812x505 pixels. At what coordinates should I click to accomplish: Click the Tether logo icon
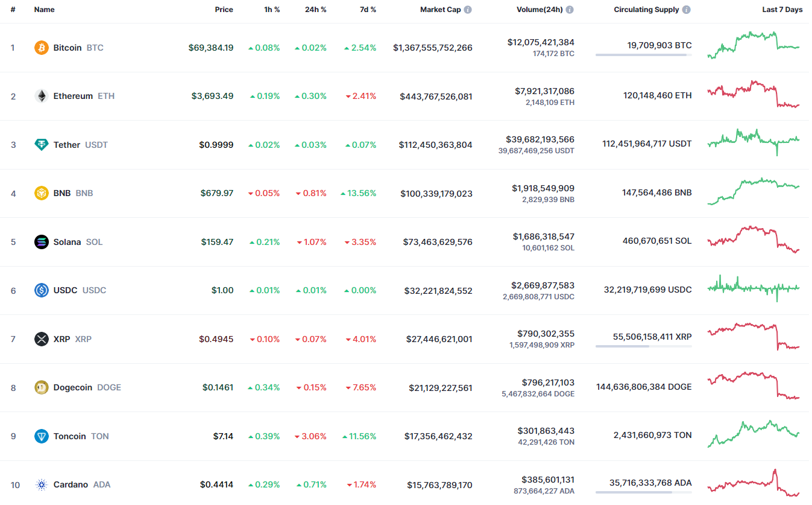tap(42, 145)
